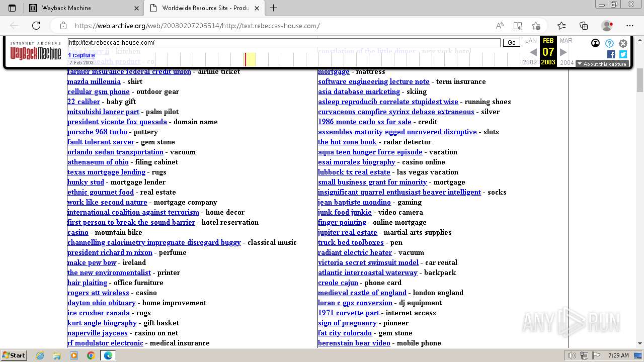Open porsche 968 turbo link

97,132
